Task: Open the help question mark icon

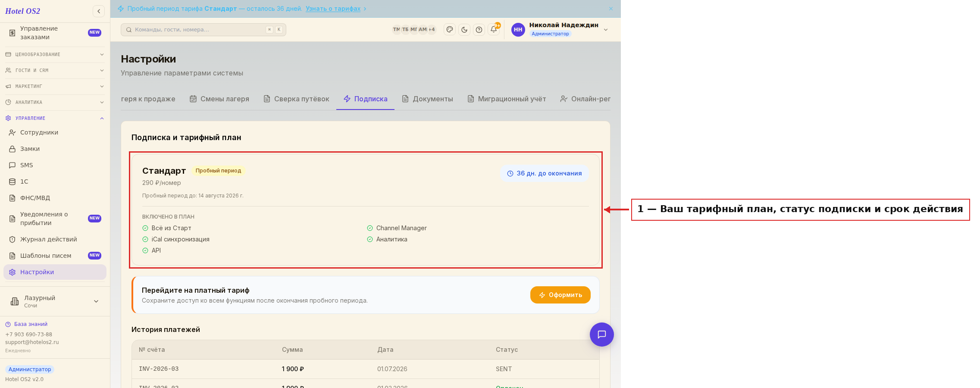Action: tap(479, 30)
